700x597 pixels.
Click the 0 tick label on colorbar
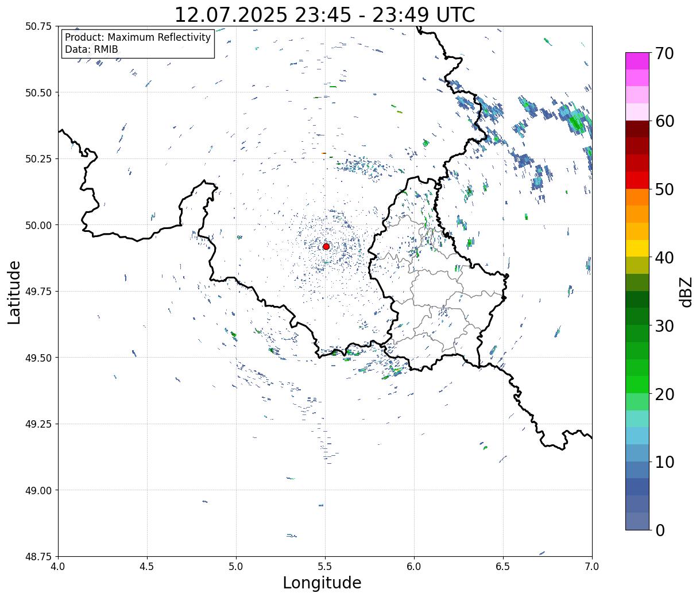point(660,530)
